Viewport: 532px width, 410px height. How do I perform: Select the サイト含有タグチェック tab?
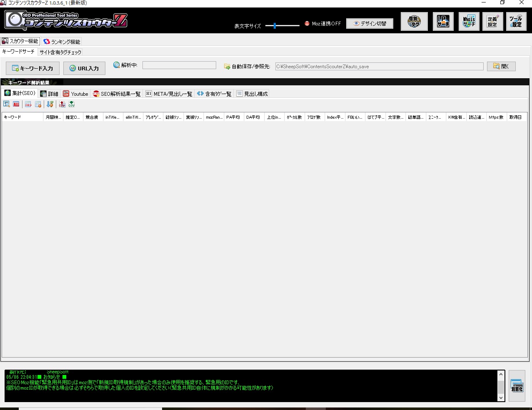click(60, 52)
